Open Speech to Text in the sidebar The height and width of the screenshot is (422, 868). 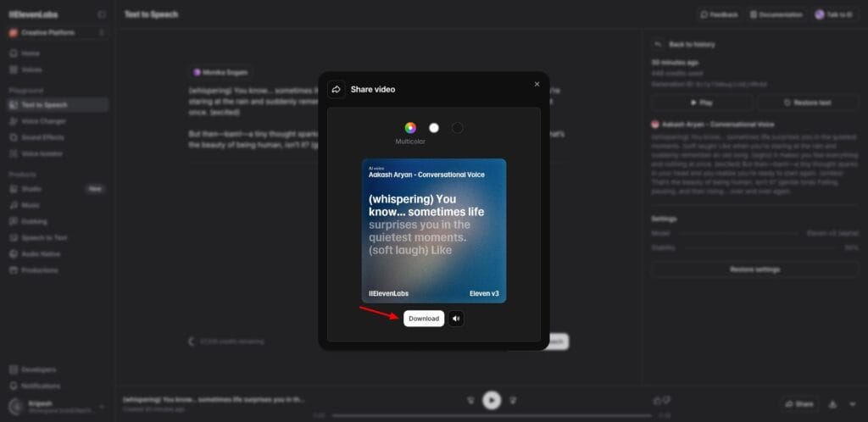58,238
